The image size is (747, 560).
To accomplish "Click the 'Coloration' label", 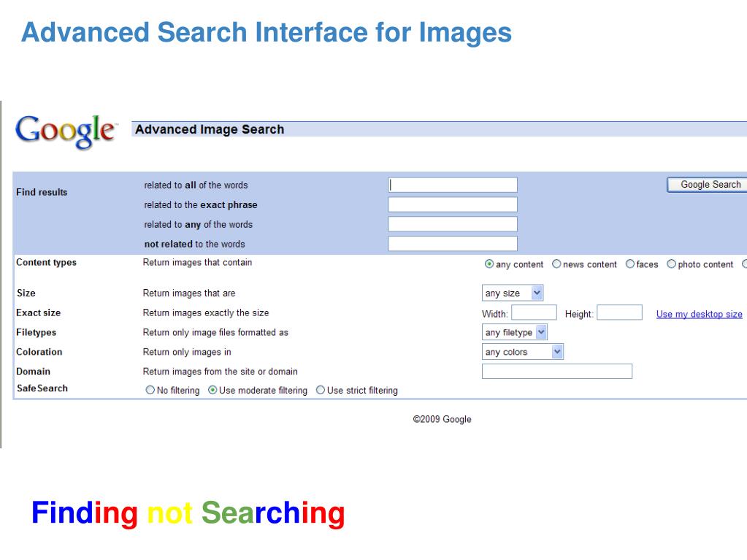I will pyautogui.click(x=39, y=352).
